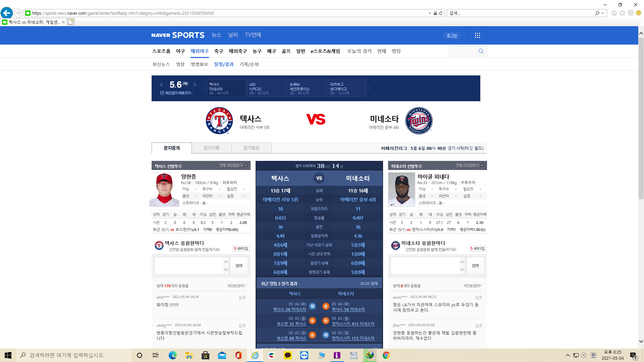This screenshot has height=362, width=644.
Task: Click the favorites star icon
Action: tap(622, 13)
